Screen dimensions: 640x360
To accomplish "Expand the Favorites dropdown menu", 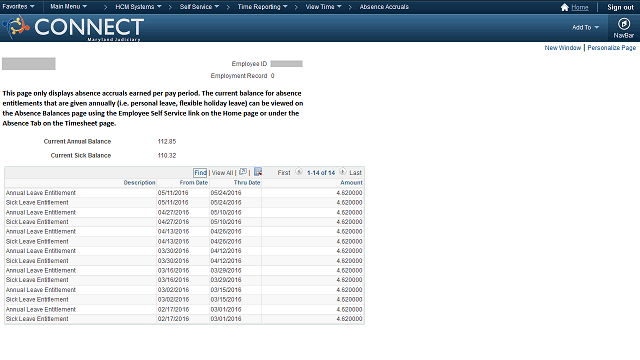I will click(x=18, y=7).
